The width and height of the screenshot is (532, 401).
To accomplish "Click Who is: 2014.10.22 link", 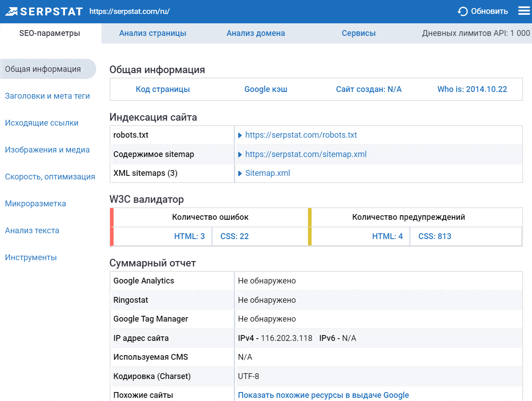I will 472,89.
